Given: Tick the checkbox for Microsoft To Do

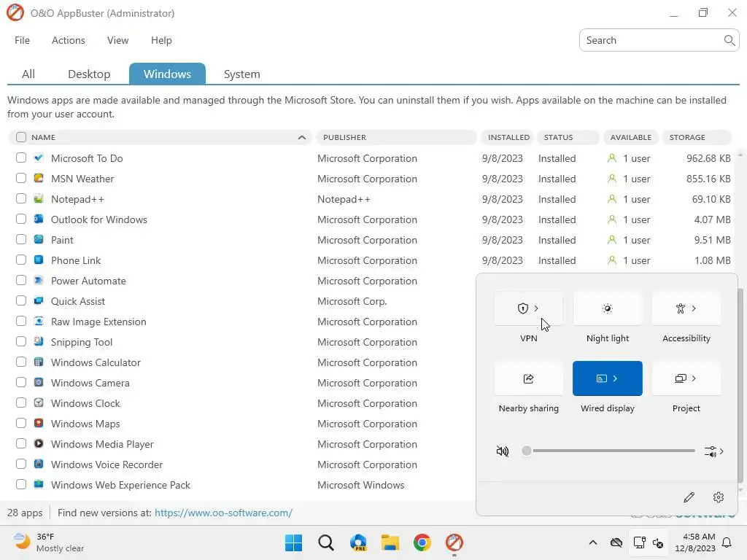Looking at the screenshot, I should click(21, 157).
